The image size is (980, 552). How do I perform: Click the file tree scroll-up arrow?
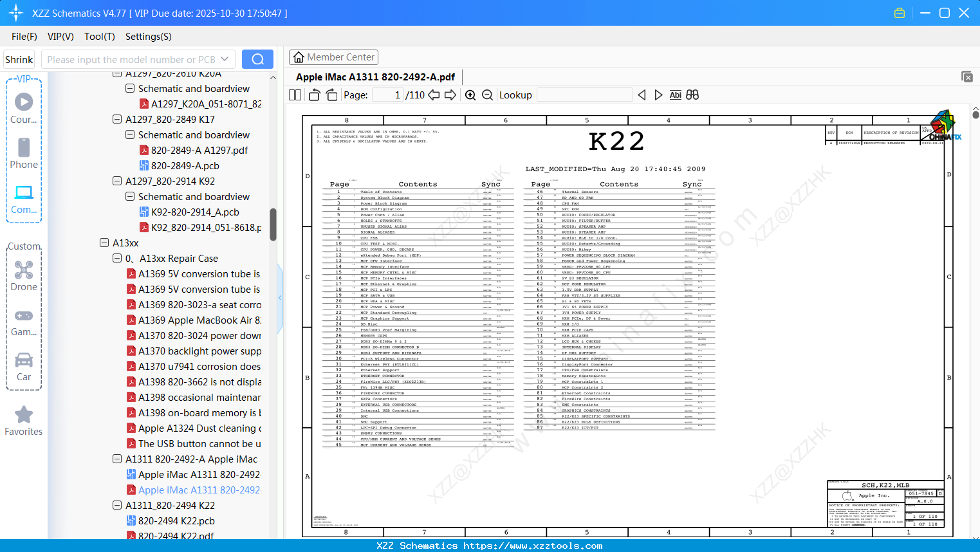click(273, 78)
